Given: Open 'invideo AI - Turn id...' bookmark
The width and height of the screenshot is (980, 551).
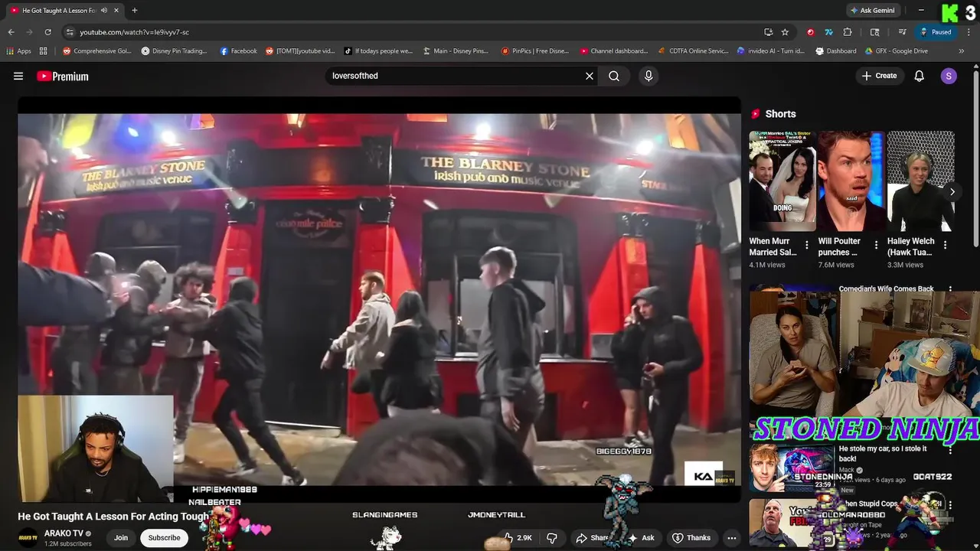Looking at the screenshot, I should (771, 51).
